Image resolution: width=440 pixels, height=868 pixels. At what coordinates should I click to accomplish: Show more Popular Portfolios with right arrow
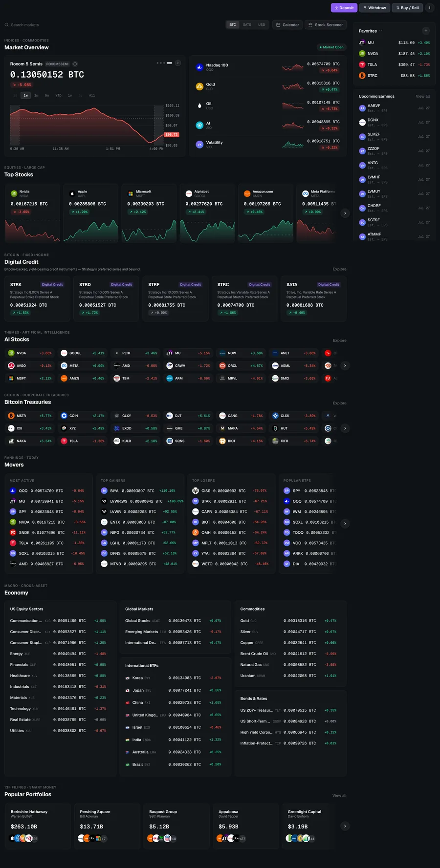tap(345, 826)
